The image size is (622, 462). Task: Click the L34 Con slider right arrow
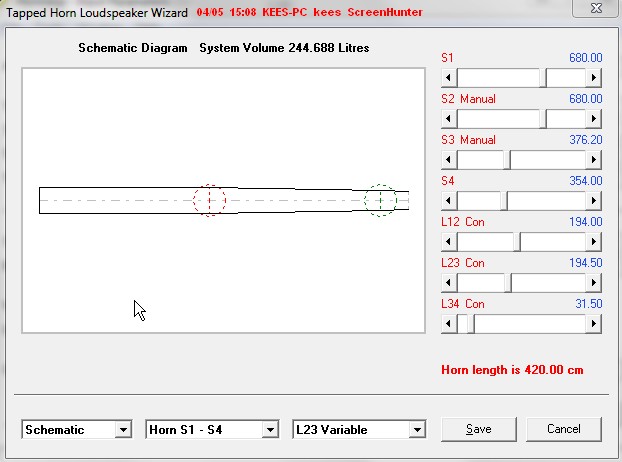[x=593, y=324]
